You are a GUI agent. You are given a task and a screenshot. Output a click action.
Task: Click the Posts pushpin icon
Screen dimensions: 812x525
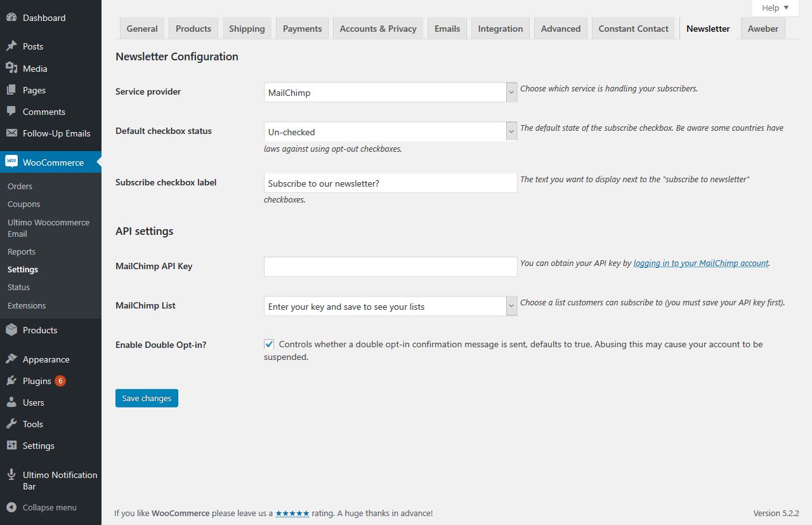[x=11, y=46]
